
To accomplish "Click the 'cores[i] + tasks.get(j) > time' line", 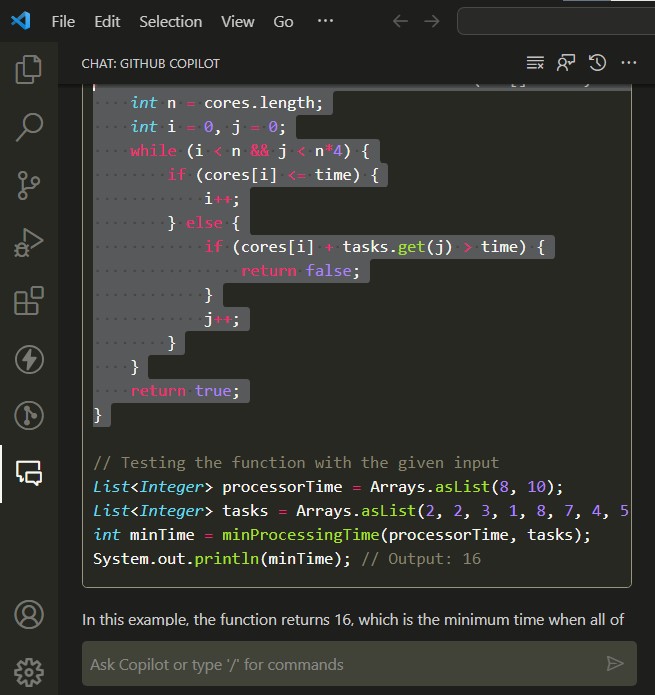I will [x=374, y=246].
